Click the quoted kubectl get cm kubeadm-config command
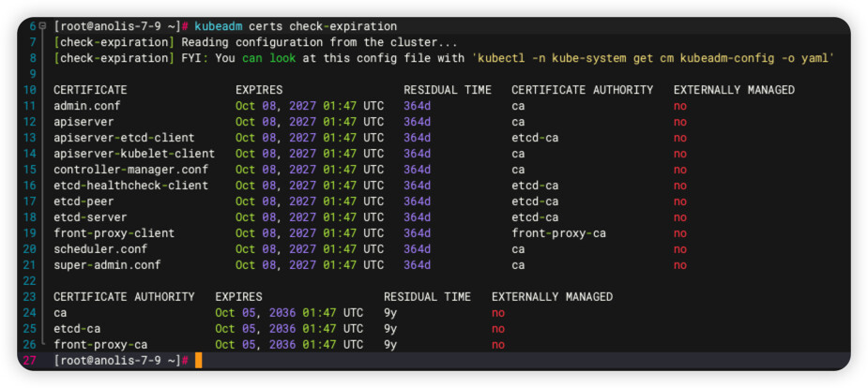 click(653, 58)
